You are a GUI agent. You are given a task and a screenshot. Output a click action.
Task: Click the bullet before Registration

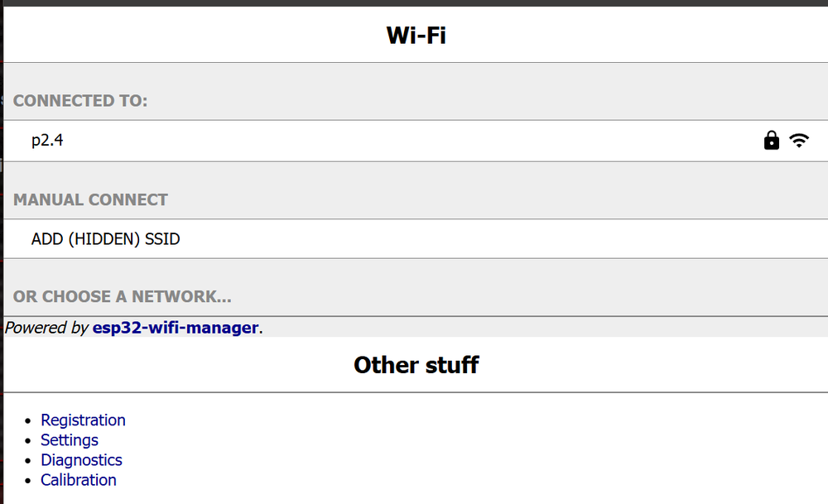click(x=29, y=421)
